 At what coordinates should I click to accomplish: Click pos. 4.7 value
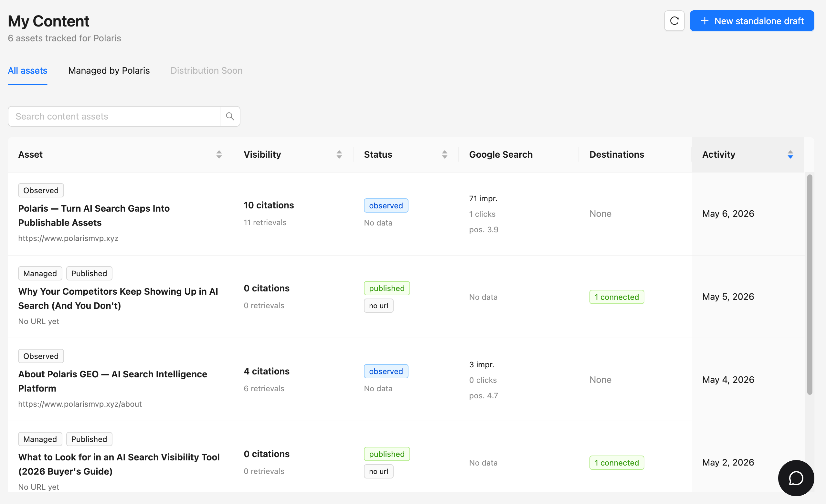[x=484, y=396]
